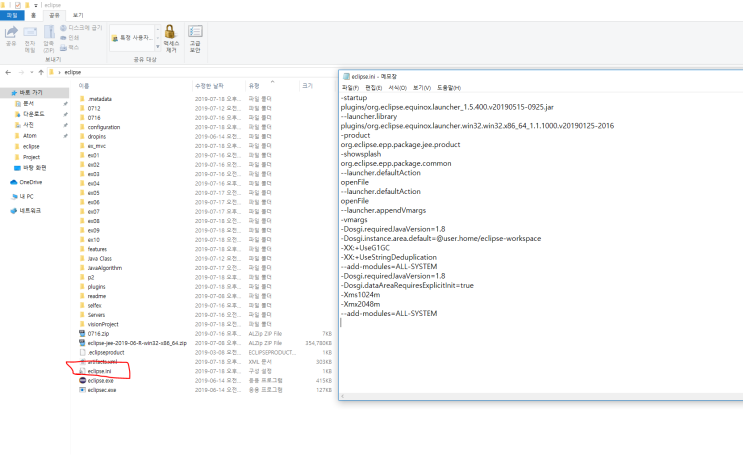Screen dimensions: 743x455
Task: Open Pictures (사진) in the sidebar
Action: tap(28, 125)
